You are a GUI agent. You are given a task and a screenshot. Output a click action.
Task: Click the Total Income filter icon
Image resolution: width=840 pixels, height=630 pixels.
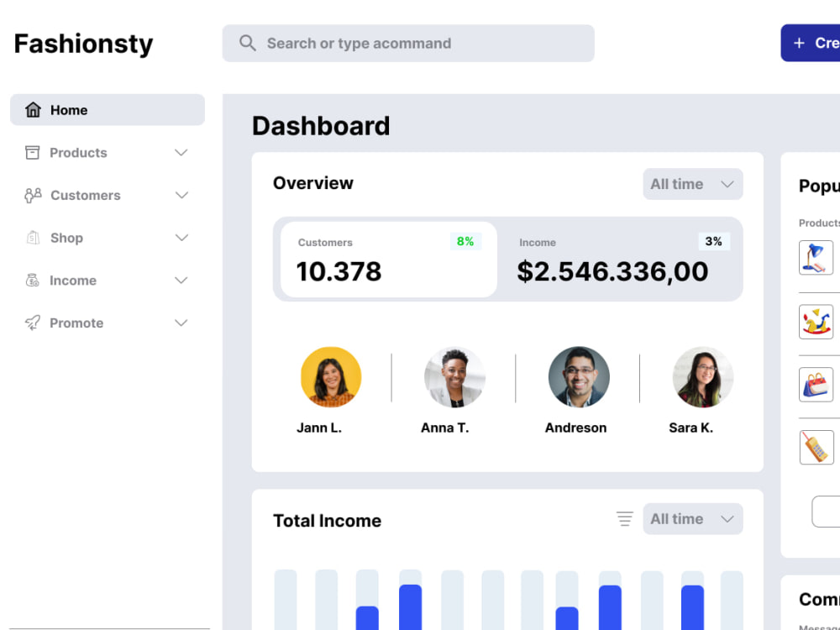pos(625,518)
